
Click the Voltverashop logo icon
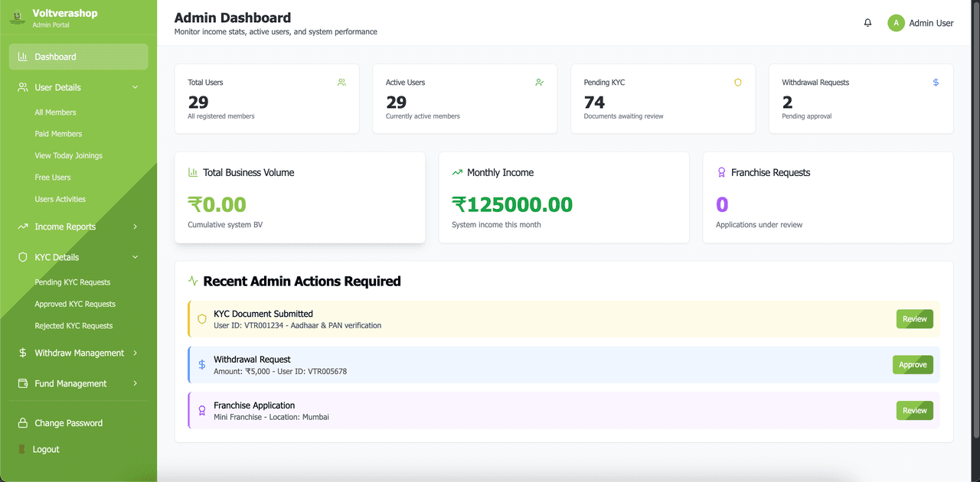17,18
